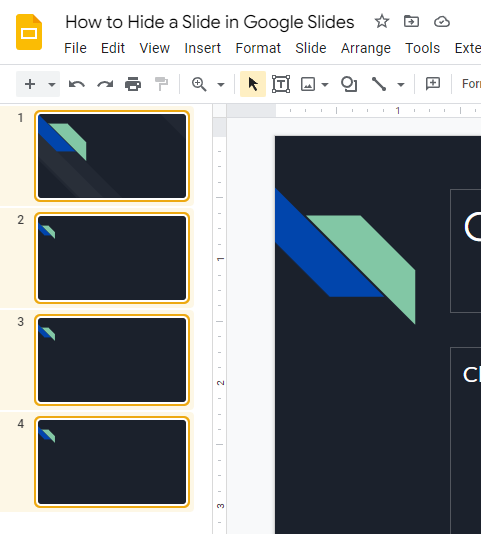
Task: Add a comment with the comment icon
Action: pyautogui.click(x=433, y=84)
